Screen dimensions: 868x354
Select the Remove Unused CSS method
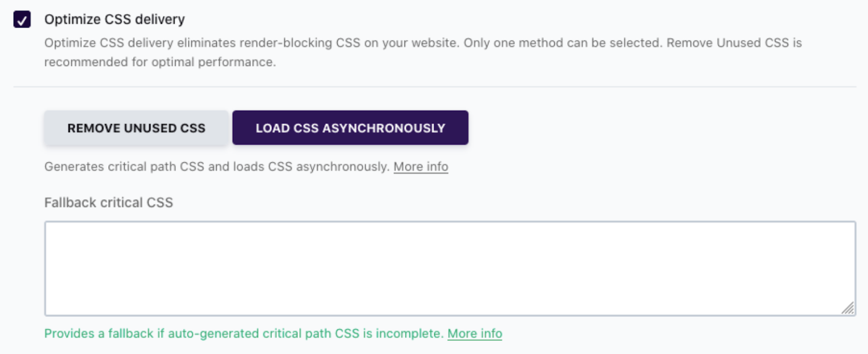coord(136,128)
